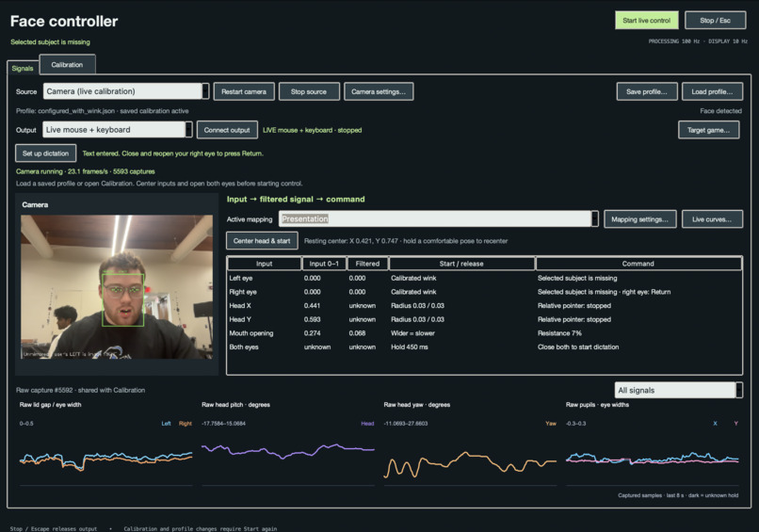Click the Raw head pitch chart

point(288,457)
